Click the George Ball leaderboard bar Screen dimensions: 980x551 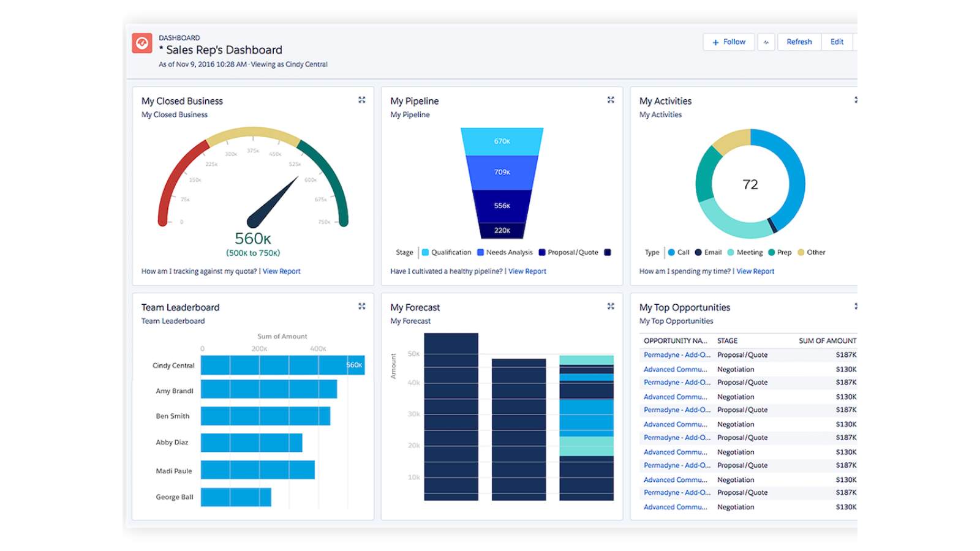coord(236,497)
